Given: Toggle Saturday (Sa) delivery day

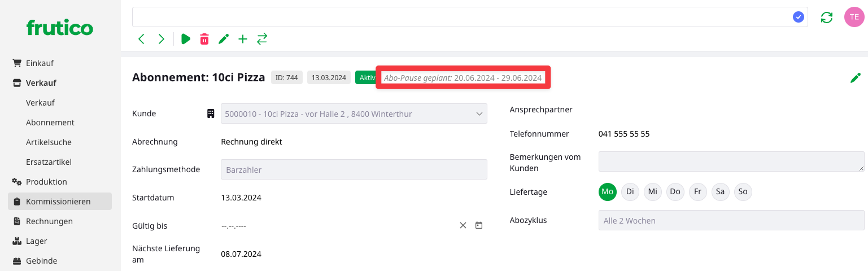Looking at the screenshot, I should (720, 191).
